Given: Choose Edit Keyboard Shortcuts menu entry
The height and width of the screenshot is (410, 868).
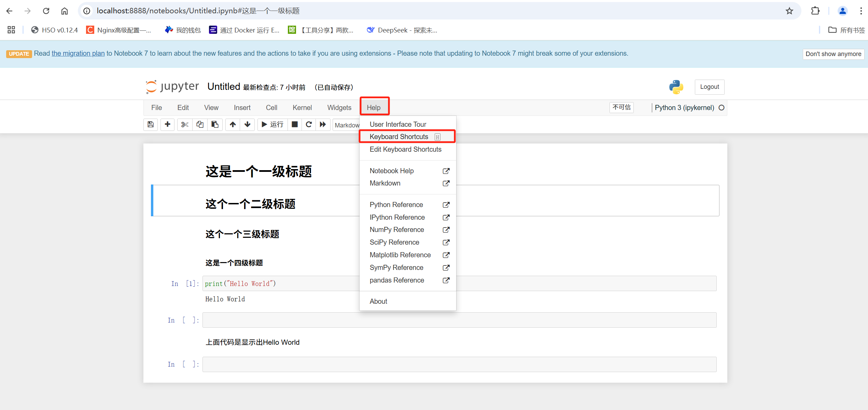Looking at the screenshot, I should point(405,149).
